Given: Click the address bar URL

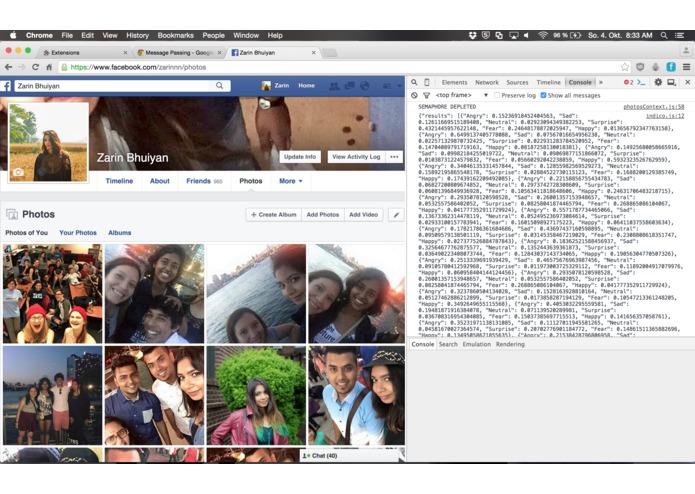Looking at the screenshot, I should [138, 67].
